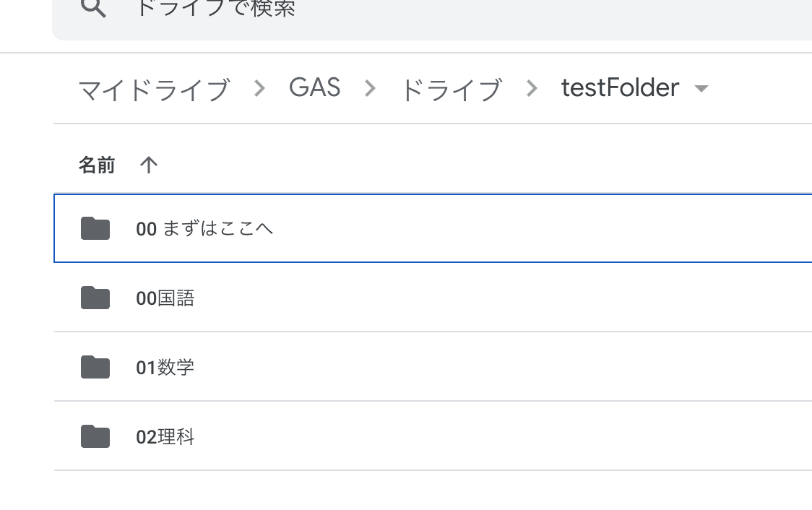Reverse sort direction with up arrow
This screenshot has height=510, width=812.
(149, 165)
